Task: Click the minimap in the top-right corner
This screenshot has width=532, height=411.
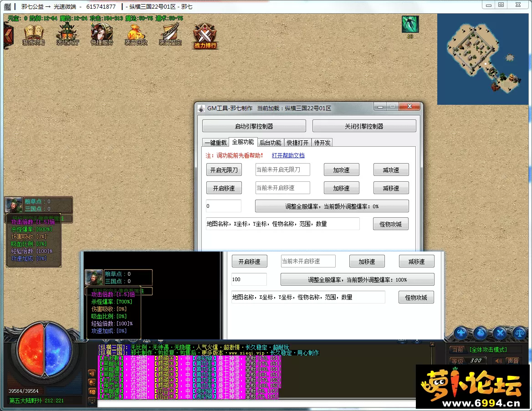Action: point(483,59)
